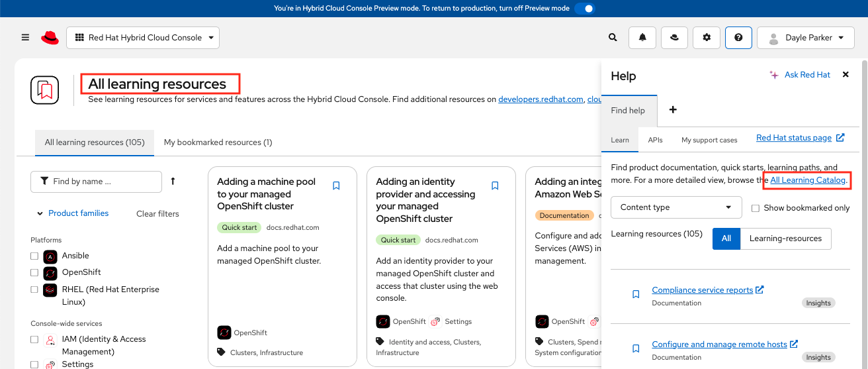Switch to My bookmarked resources tab

pos(218,142)
